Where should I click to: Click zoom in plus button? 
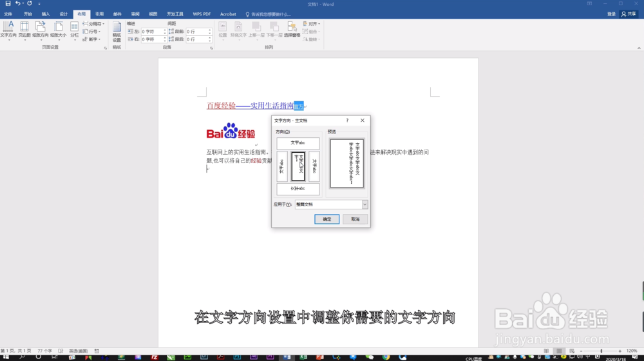coord(620,351)
